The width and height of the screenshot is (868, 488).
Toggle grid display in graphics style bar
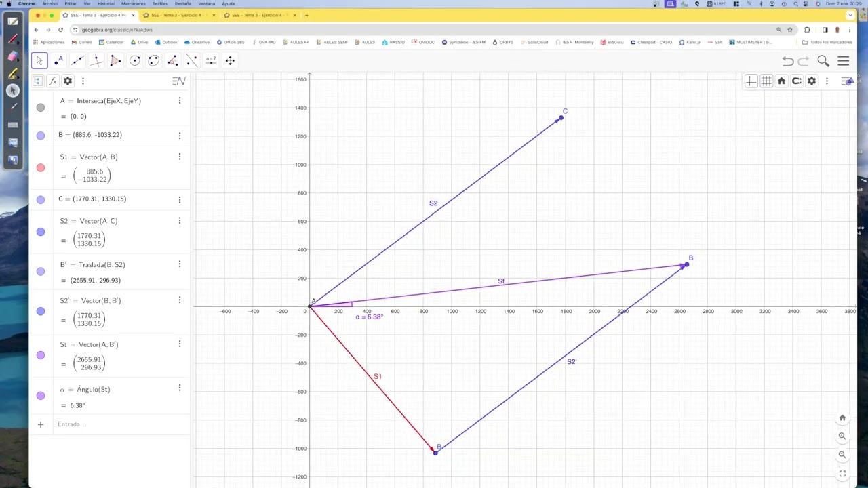766,81
